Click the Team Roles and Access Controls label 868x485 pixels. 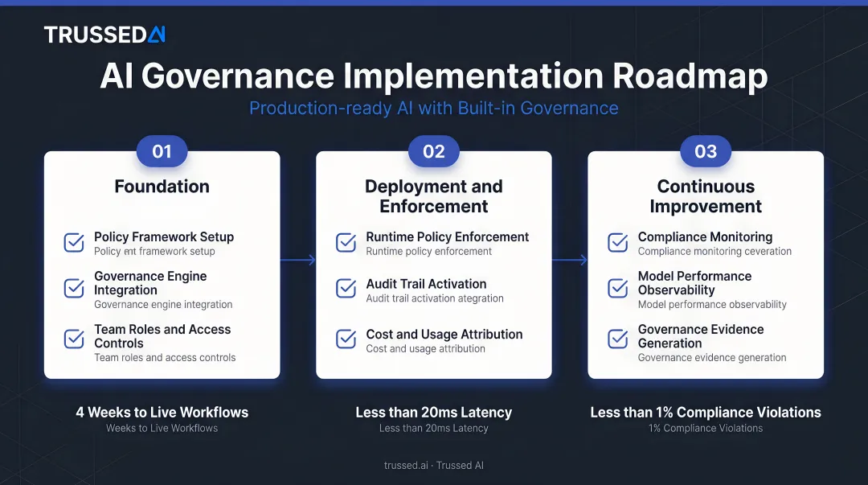162,336
